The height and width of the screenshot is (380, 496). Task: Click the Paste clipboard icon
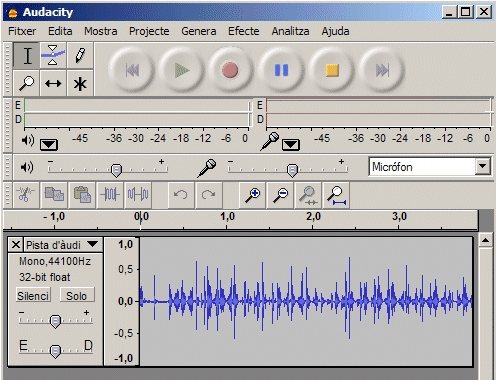(x=82, y=195)
